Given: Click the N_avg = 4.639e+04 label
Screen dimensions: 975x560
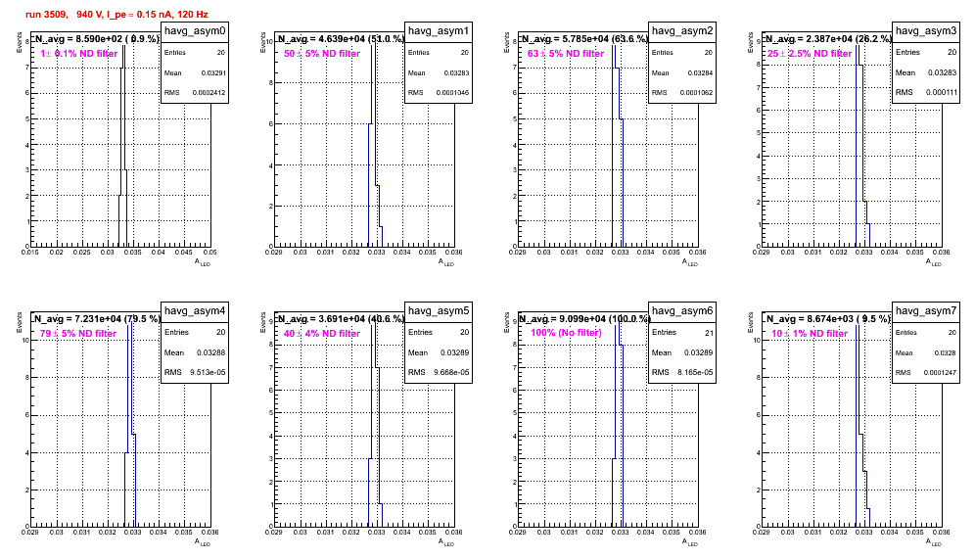Looking at the screenshot, I should pyautogui.click(x=341, y=39).
